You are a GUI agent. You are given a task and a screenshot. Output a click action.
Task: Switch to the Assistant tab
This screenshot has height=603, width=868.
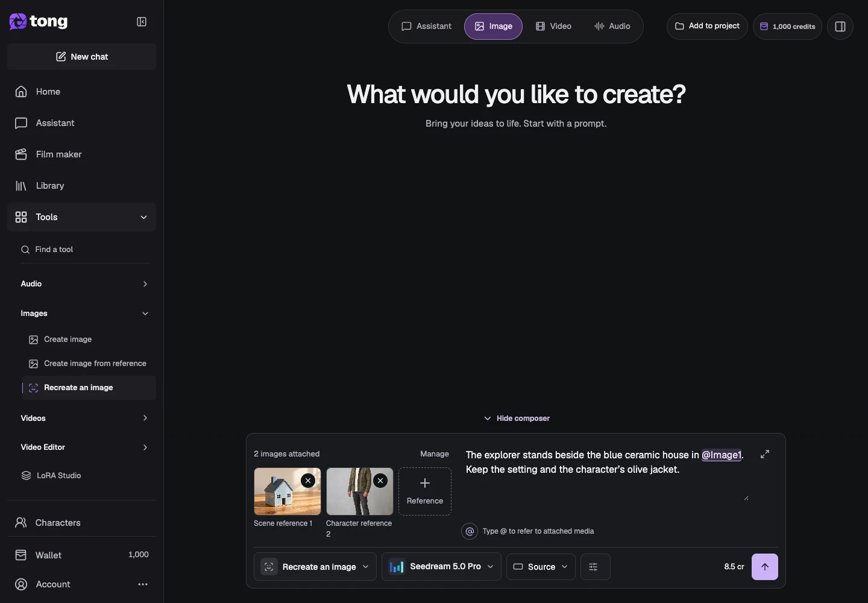[x=427, y=27]
